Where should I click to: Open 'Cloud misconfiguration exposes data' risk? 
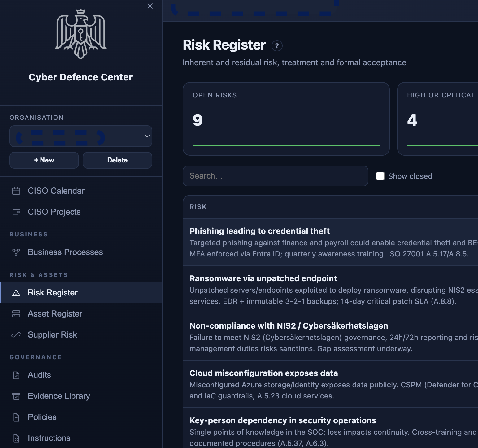point(330,384)
